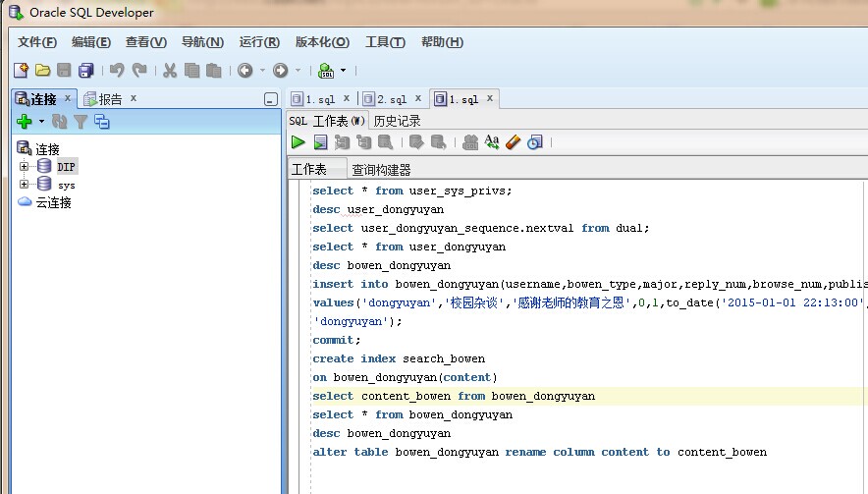868x494 pixels.
Task: Open the 导航(N) menu
Action: tap(202, 42)
